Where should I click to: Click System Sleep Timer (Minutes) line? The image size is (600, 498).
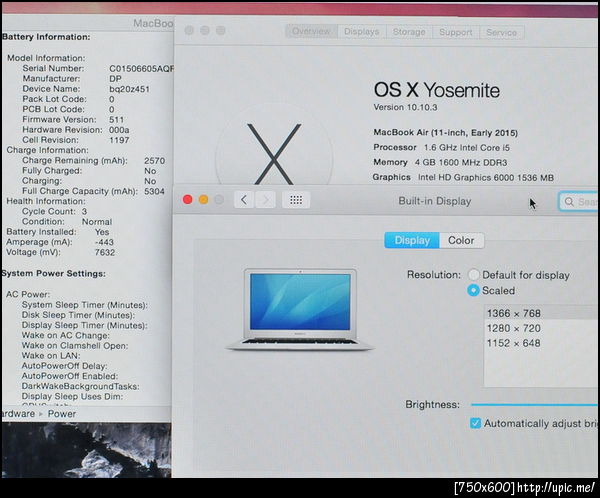pos(85,305)
